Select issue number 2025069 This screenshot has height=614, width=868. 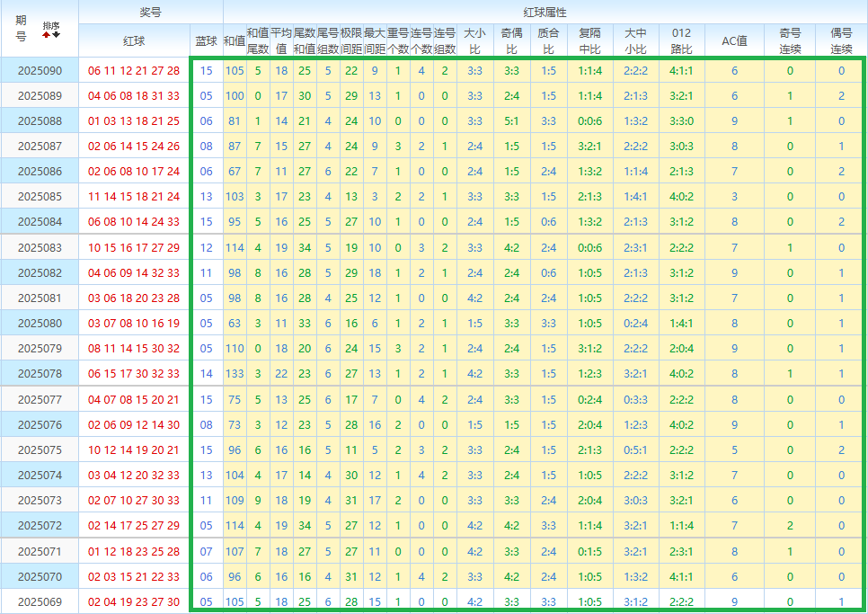tap(40, 601)
